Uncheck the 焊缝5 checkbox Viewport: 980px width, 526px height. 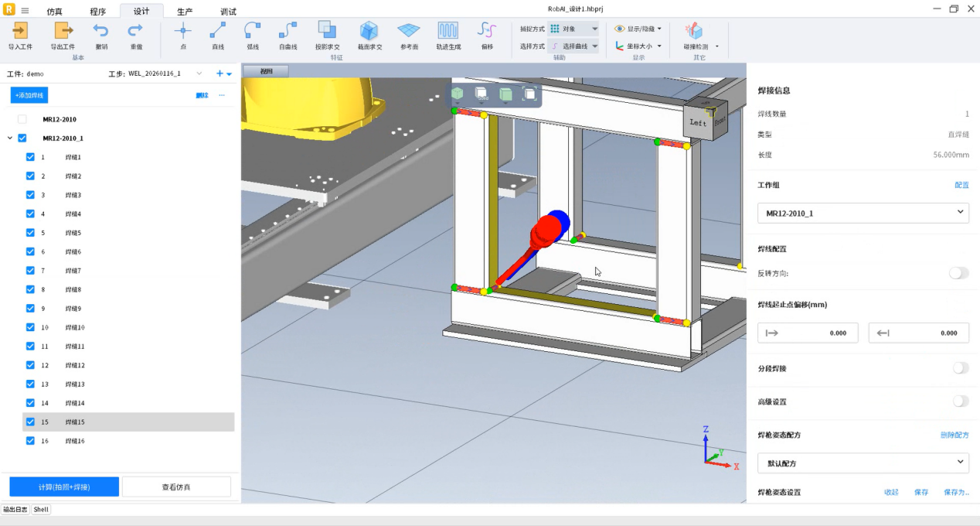tap(31, 233)
